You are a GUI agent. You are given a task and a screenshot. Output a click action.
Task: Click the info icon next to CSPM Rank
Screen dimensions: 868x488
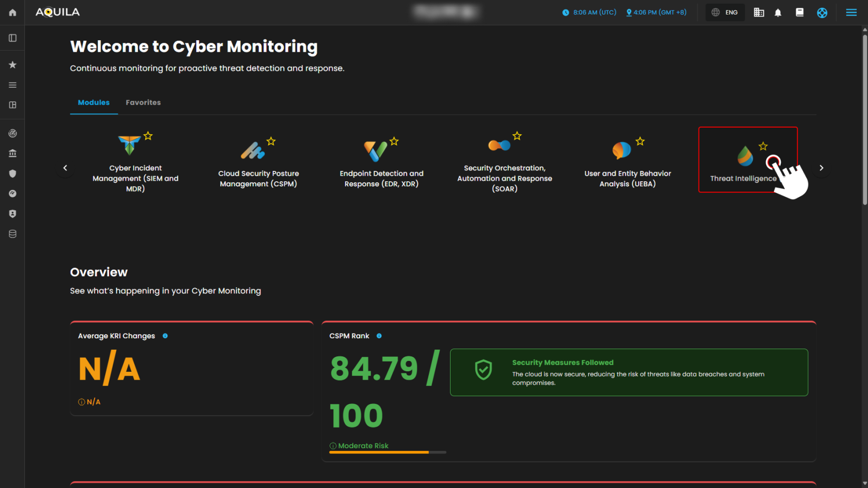tap(379, 336)
